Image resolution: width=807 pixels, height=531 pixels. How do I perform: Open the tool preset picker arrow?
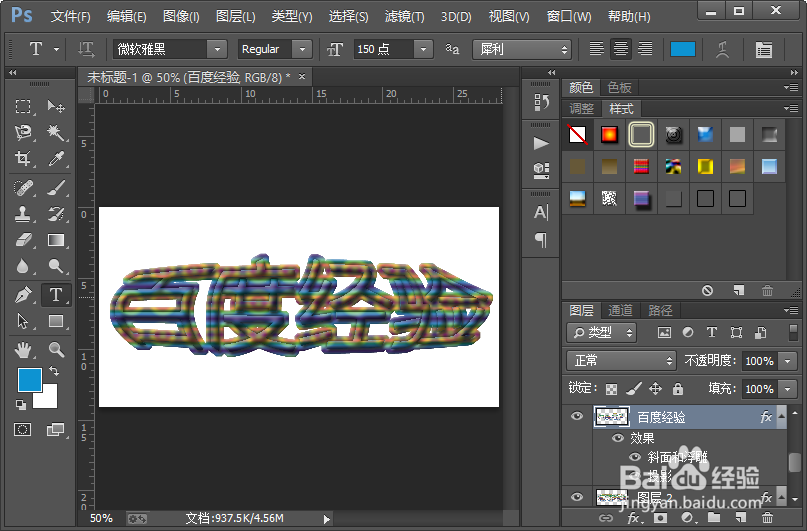pyautogui.click(x=56, y=49)
